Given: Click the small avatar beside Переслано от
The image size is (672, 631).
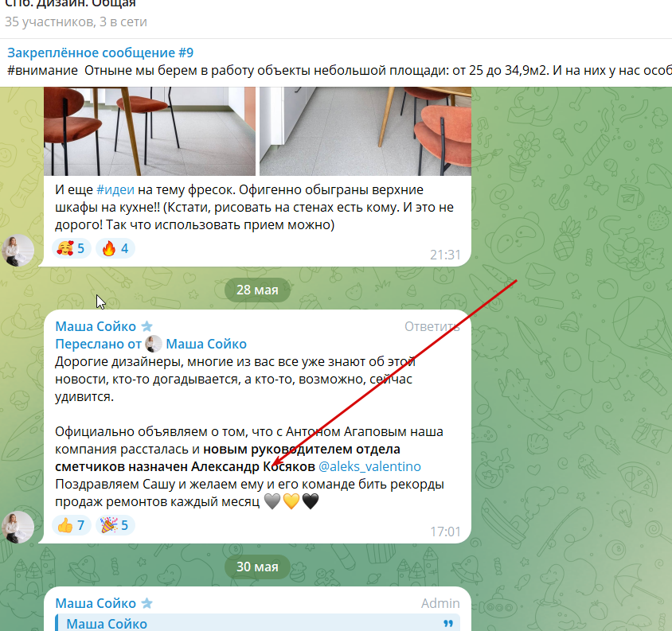Looking at the screenshot, I should pos(154,344).
